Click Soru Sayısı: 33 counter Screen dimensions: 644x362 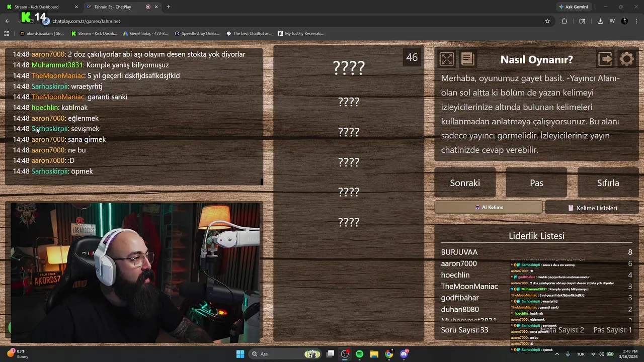[x=464, y=330]
